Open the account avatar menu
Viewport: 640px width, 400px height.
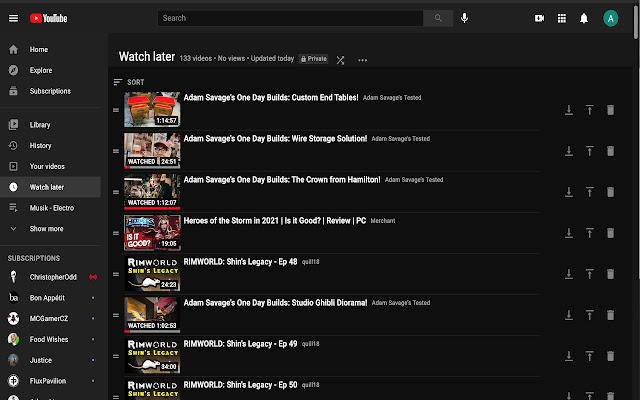611,18
